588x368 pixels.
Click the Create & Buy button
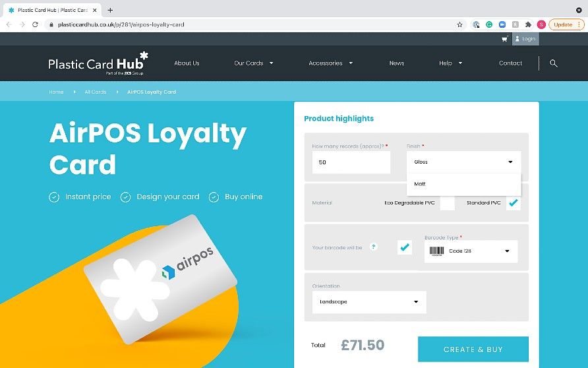point(473,350)
